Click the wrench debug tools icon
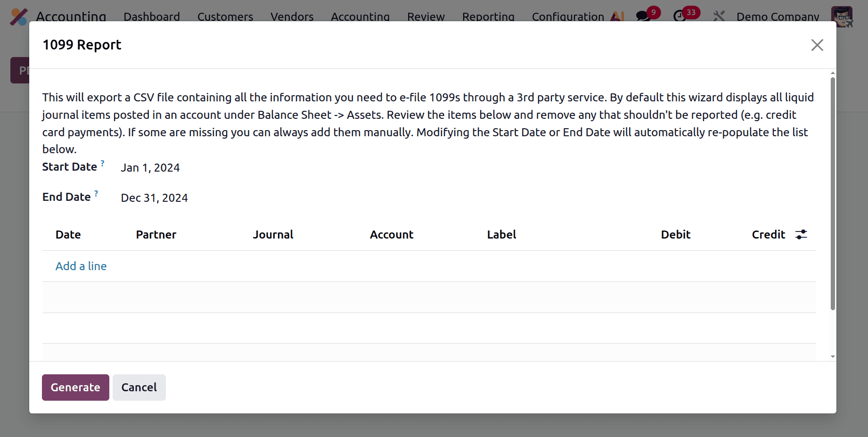This screenshot has width=868, height=437. (x=719, y=16)
